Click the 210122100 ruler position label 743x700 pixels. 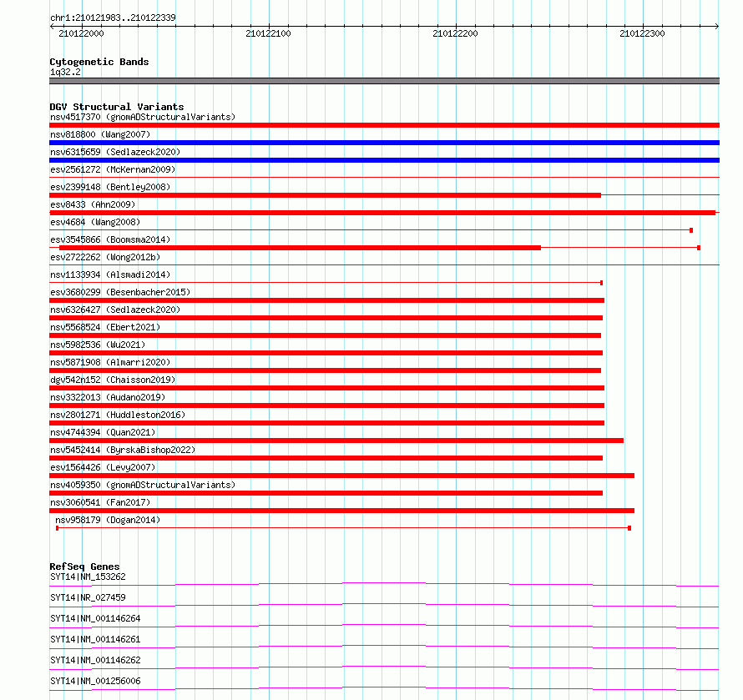pyautogui.click(x=268, y=33)
